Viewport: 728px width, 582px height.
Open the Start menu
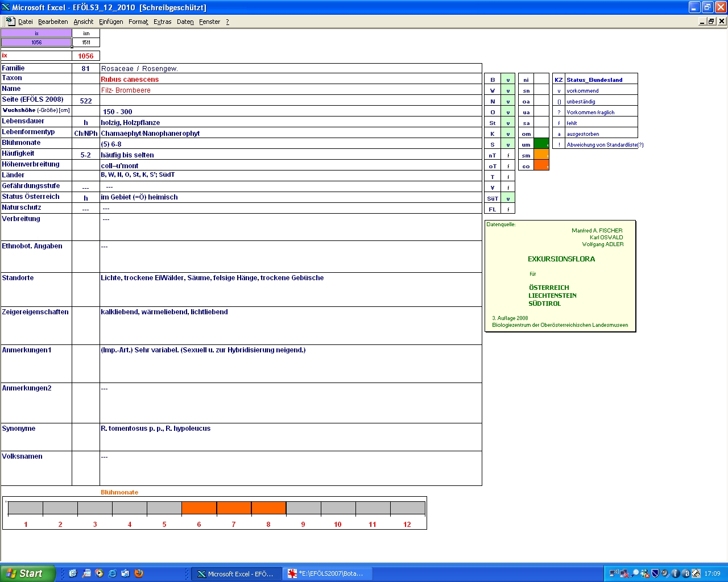[x=27, y=573]
